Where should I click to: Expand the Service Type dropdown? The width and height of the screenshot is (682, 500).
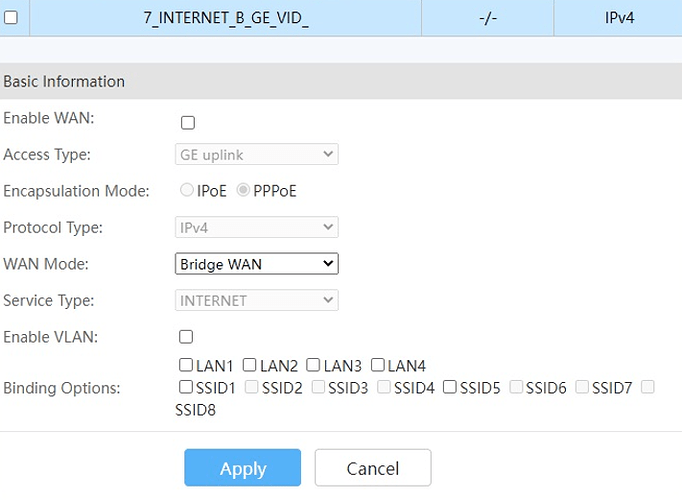256,300
